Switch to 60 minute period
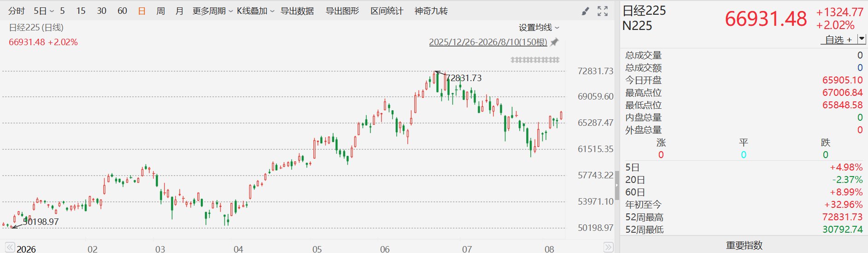 122,11
